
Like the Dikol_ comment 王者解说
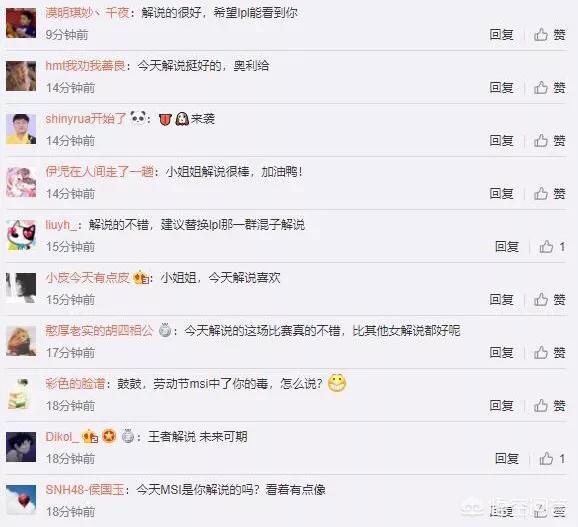pos(552,459)
